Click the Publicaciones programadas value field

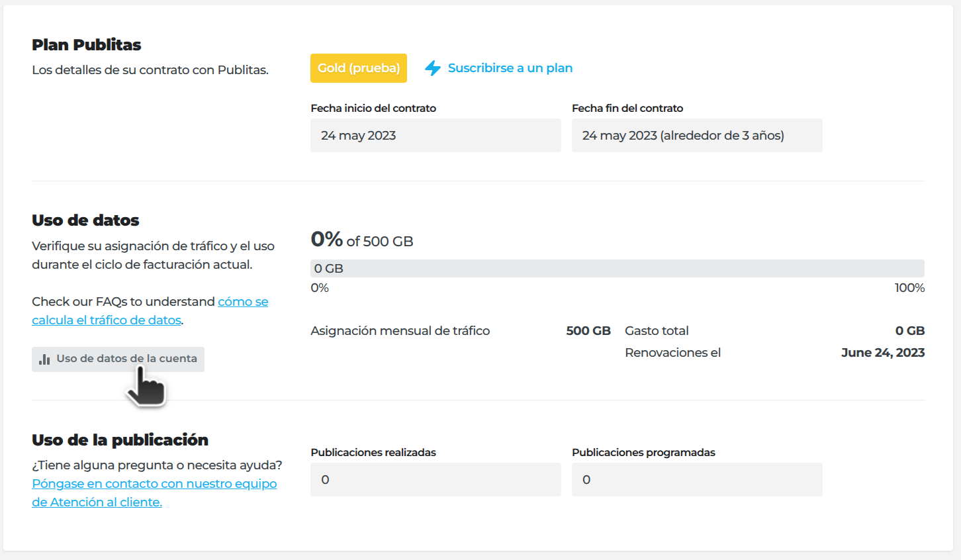pos(697,480)
